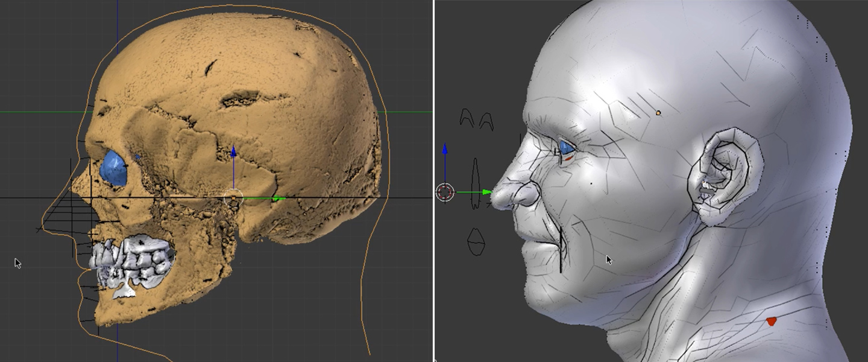Grab the blue Z-axis arrow on the skull
The width and height of the screenshot is (868, 362).
pos(233,152)
